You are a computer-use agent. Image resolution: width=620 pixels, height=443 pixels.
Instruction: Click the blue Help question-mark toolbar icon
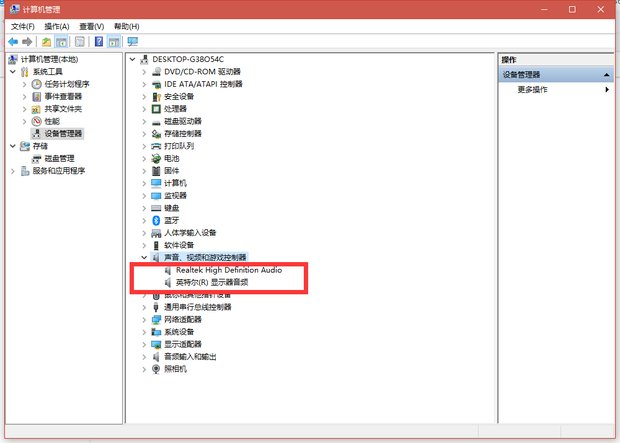(99, 42)
